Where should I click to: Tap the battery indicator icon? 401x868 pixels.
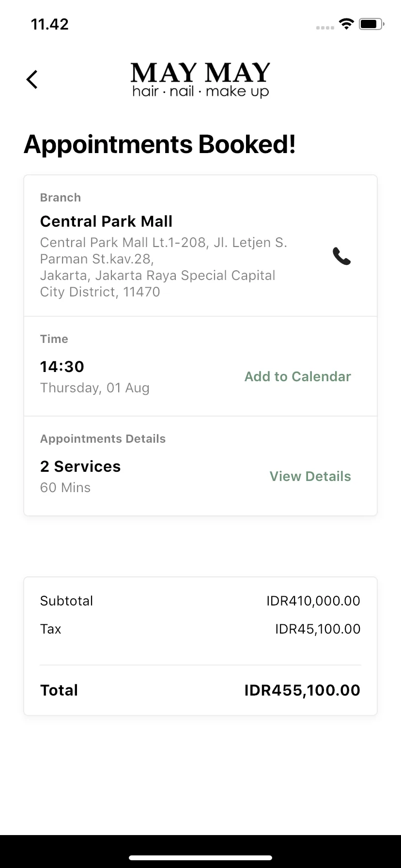[371, 24]
